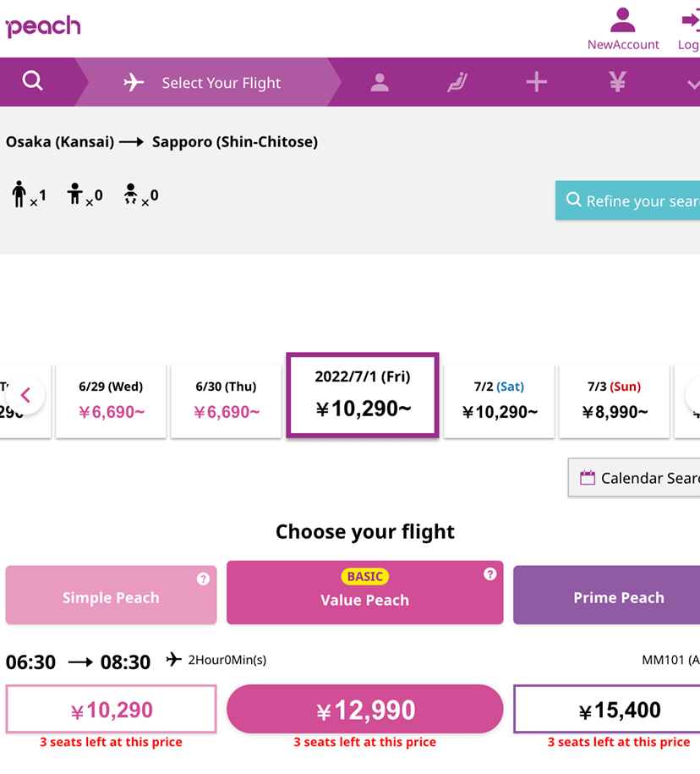The height and width of the screenshot is (774, 700).
Task: Click Osaka (Kansai) route text
Action: pos(60,142)
